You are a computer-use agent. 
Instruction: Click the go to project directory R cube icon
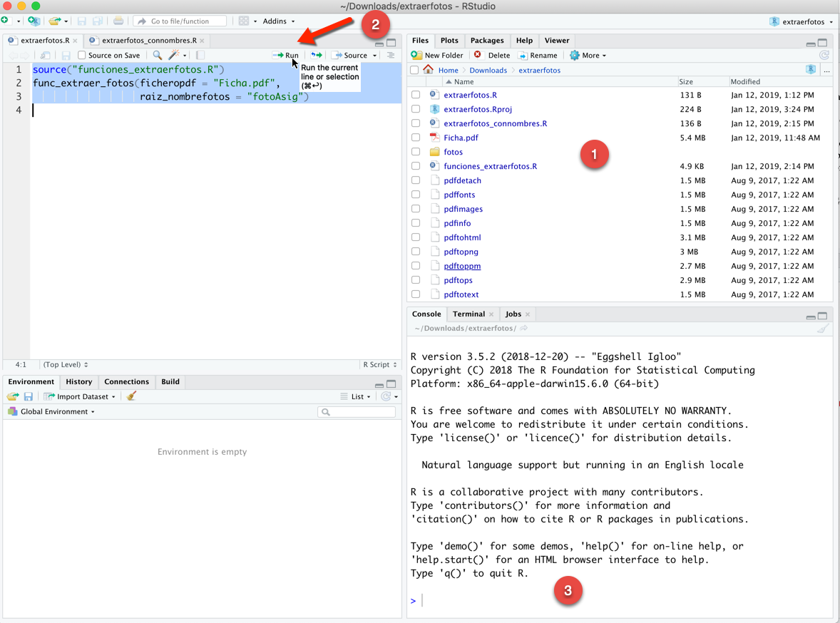point(811,69)
